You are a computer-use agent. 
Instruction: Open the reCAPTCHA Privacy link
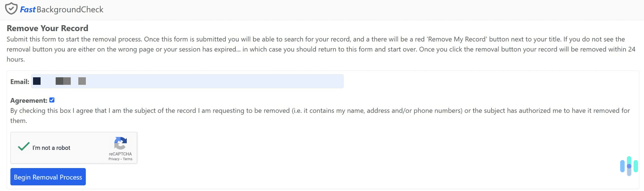[x=114, y=159]
